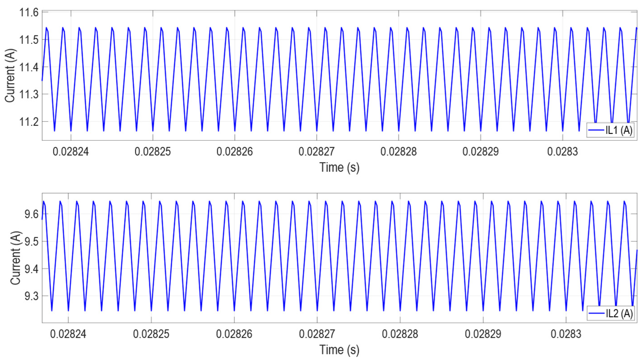Screen dimensions: 644x362
Task: Click the 9.5 y-axis tick label
Action: 32,241
